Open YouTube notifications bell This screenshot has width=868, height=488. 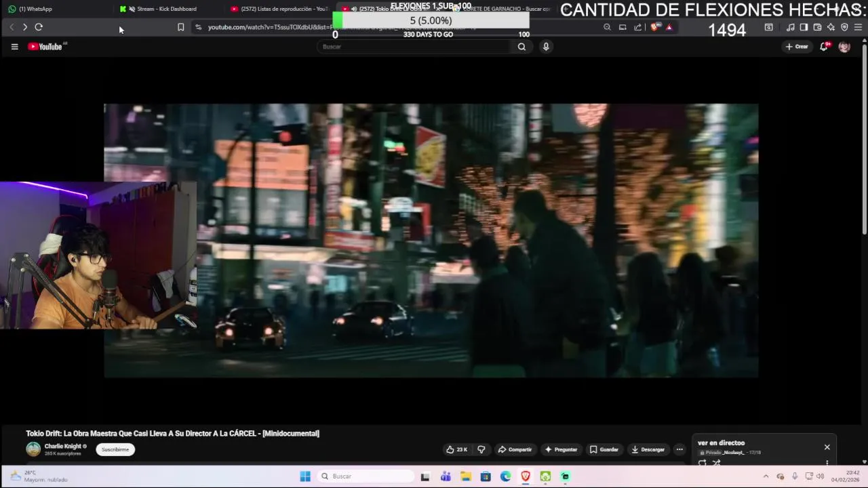tap(824, 47)
